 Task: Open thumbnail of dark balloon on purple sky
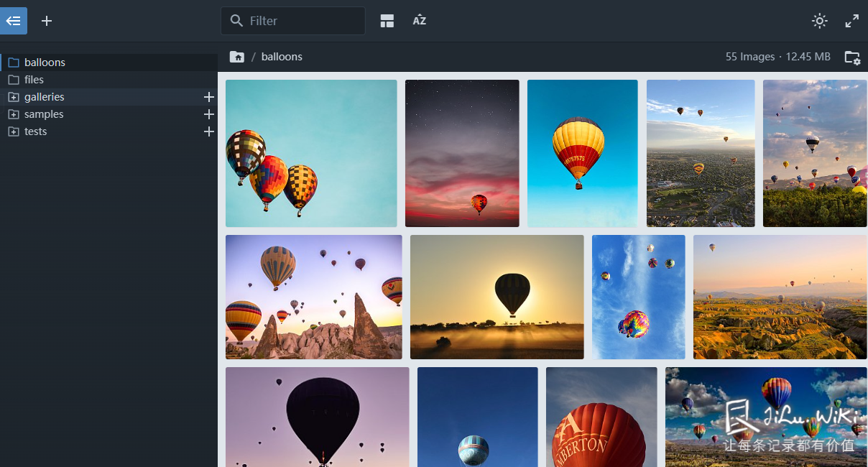[x=318, y=417]
